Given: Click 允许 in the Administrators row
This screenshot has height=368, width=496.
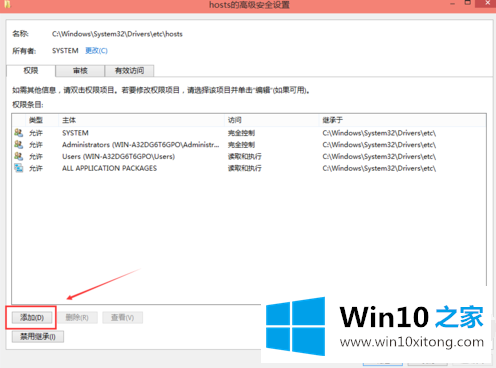Looking at the screenshot, I should [x=36, y=145].
